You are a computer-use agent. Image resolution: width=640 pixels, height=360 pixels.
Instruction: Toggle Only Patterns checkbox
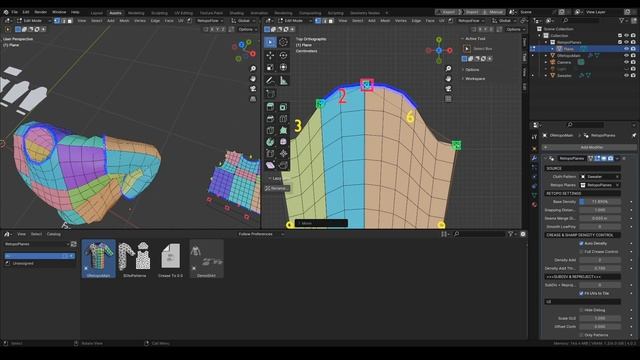(x=581, y=335)
